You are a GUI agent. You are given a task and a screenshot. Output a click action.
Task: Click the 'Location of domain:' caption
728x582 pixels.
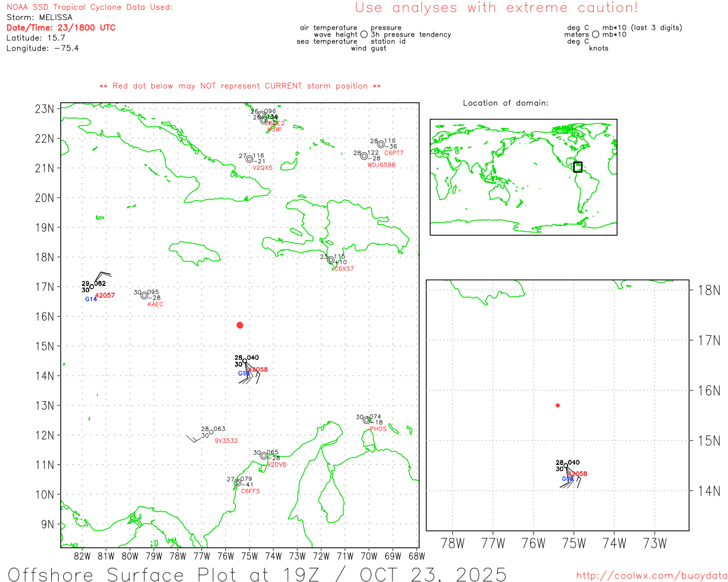click(x=506, y=103)
